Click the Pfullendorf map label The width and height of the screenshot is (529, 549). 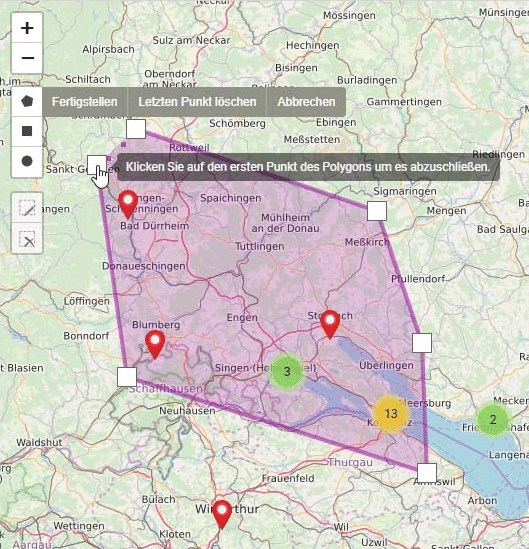point(418,279)
